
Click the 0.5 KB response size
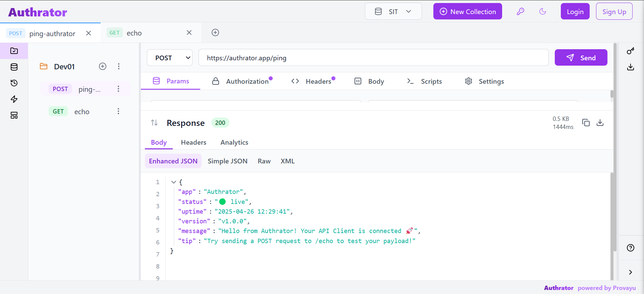pos(561,119)
